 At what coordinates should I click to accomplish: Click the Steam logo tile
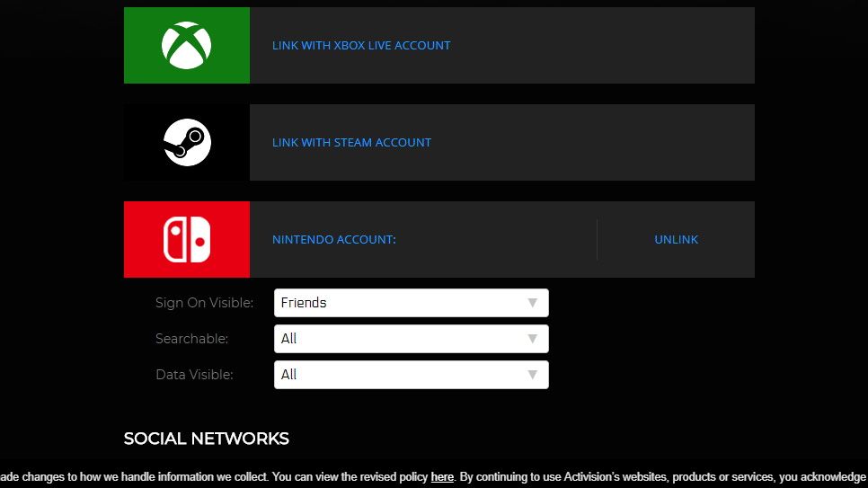coord(187,142)
